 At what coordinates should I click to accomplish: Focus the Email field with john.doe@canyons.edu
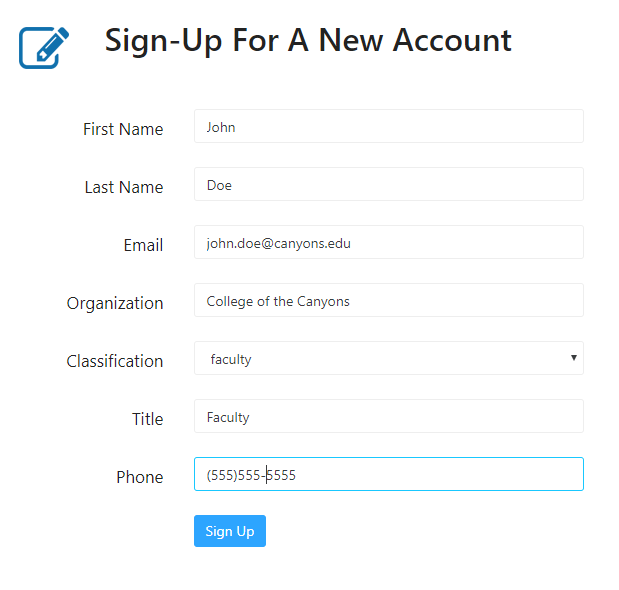coord(388,242)
